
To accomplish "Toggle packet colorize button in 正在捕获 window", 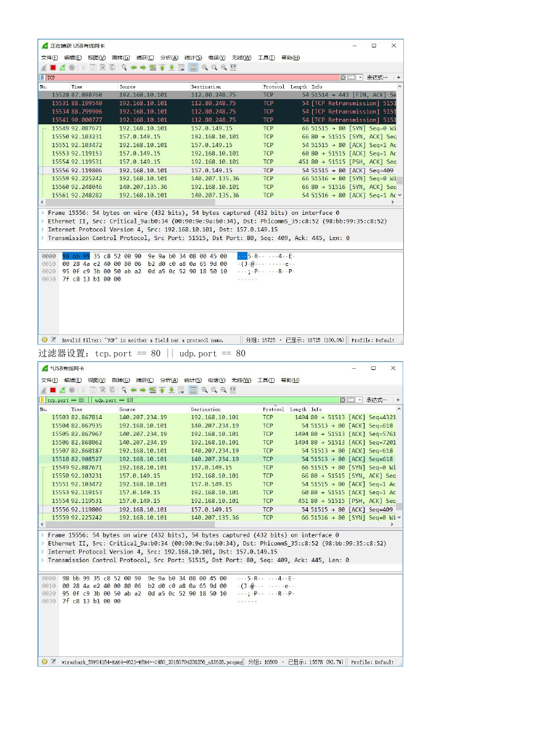I will 193,67.
